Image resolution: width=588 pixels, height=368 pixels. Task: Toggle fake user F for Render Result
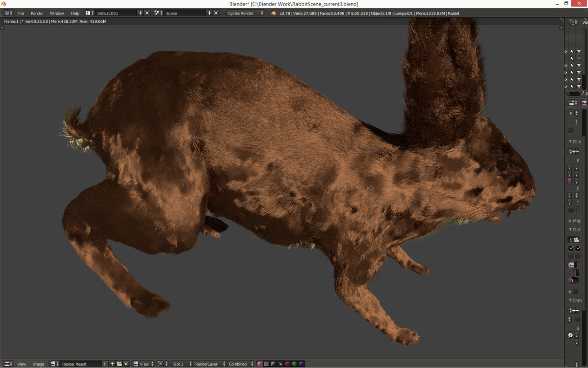coord(105,364)
